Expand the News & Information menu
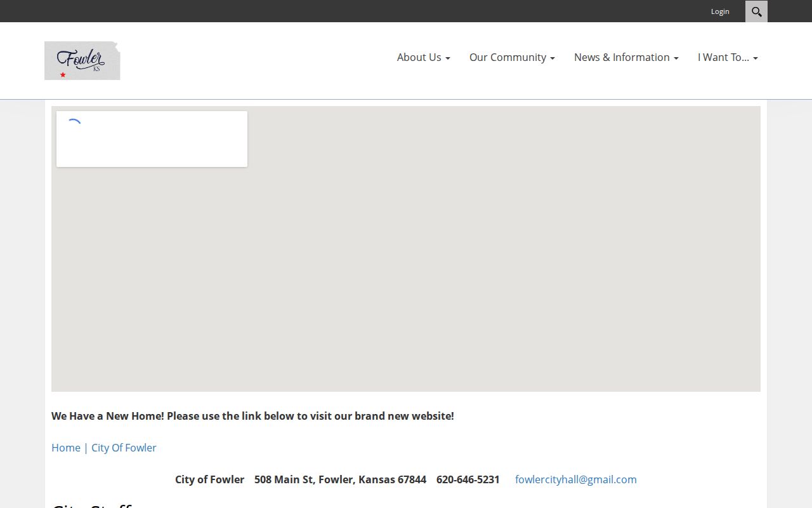Image resolution: width=812 pixels, height=508 pixels. point(626,57)
